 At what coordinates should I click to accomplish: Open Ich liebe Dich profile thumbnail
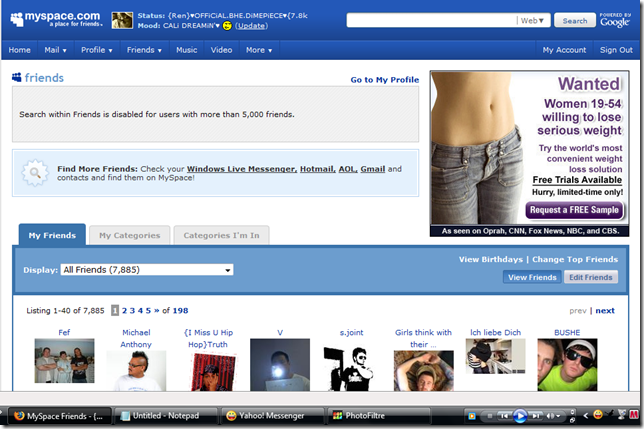(x=495, y=356)
